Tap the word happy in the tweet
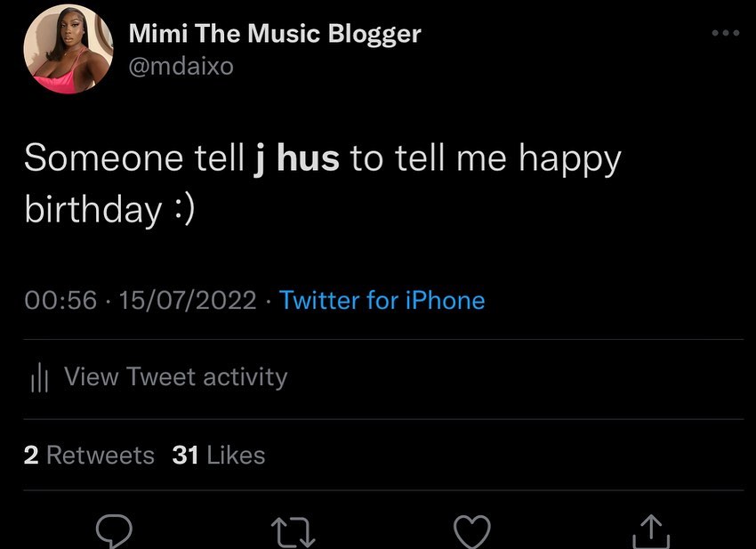Screen dimensions: 756x549 click(x=570, y=160)
